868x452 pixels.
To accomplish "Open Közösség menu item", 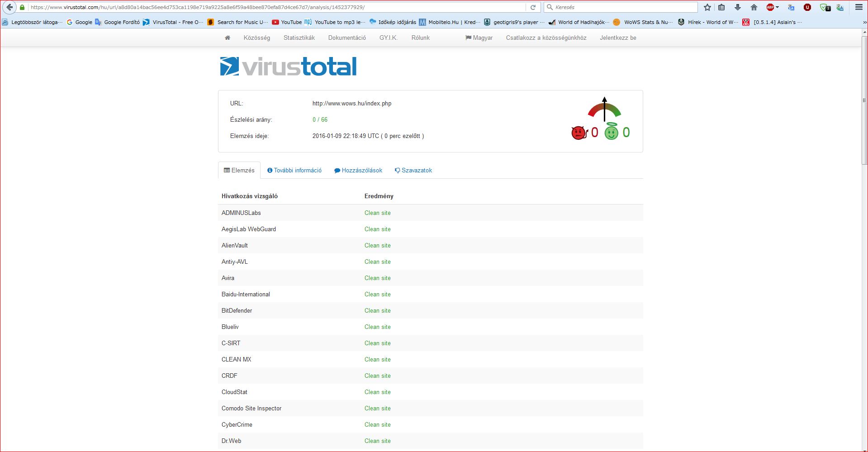I will coord(257,38).
